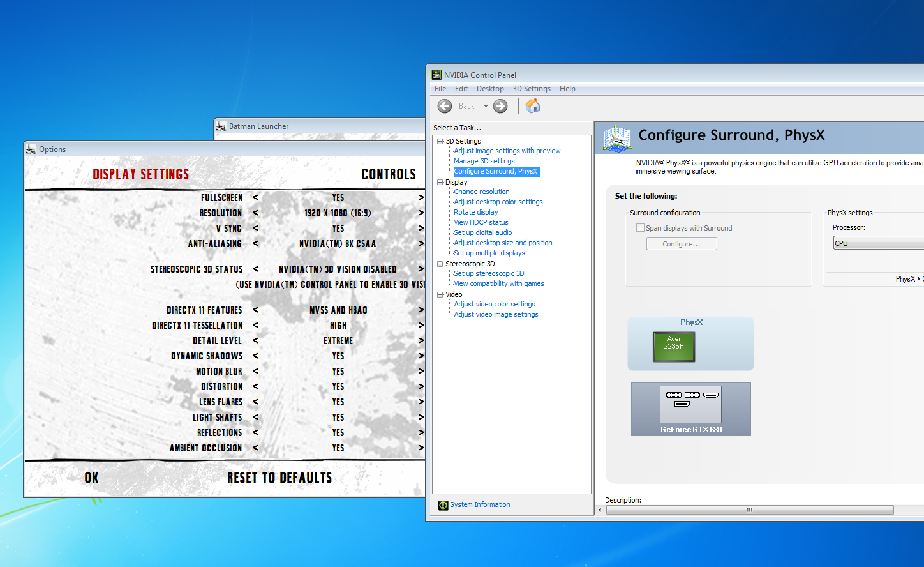Viewport: 924px width, 567px height.
Task: Toggle Motion Blur with its left arrow
Action: pos(255,372)
